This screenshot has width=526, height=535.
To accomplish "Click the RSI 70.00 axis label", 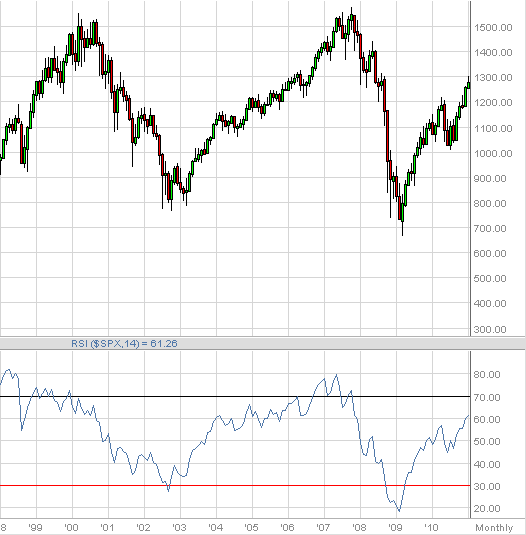I will coord(487,397).
